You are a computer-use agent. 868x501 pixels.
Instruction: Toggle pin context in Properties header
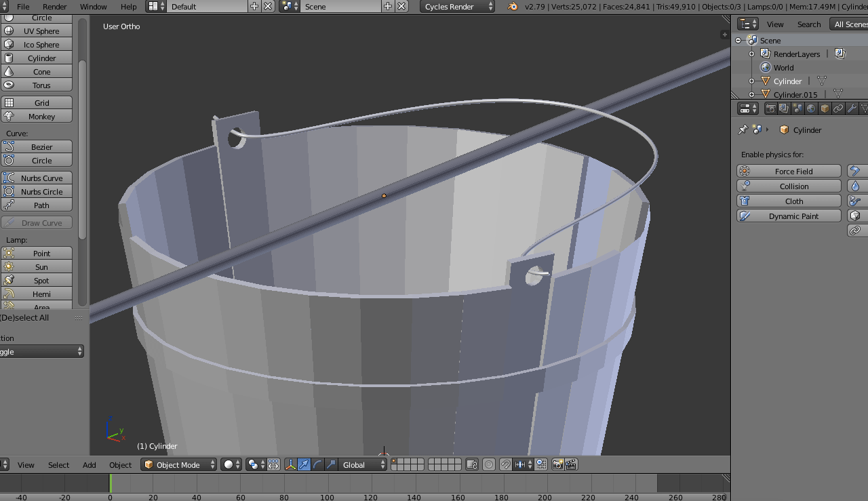743,129
